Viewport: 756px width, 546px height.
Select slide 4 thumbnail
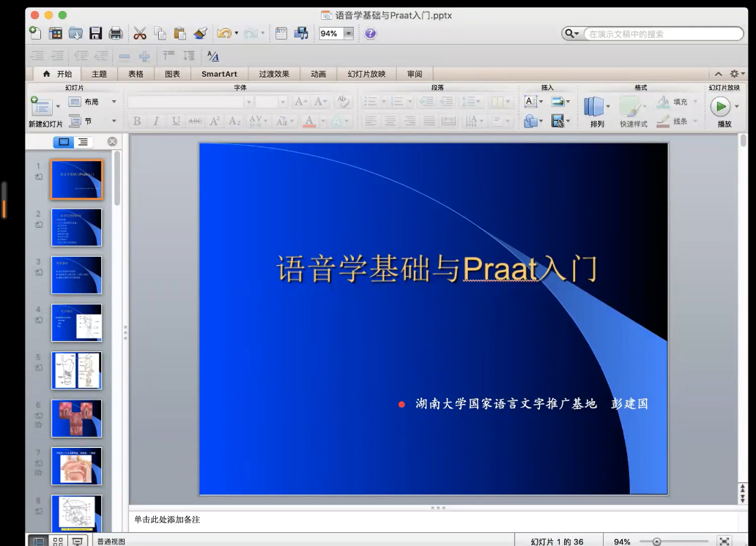(x=77, y=323)
